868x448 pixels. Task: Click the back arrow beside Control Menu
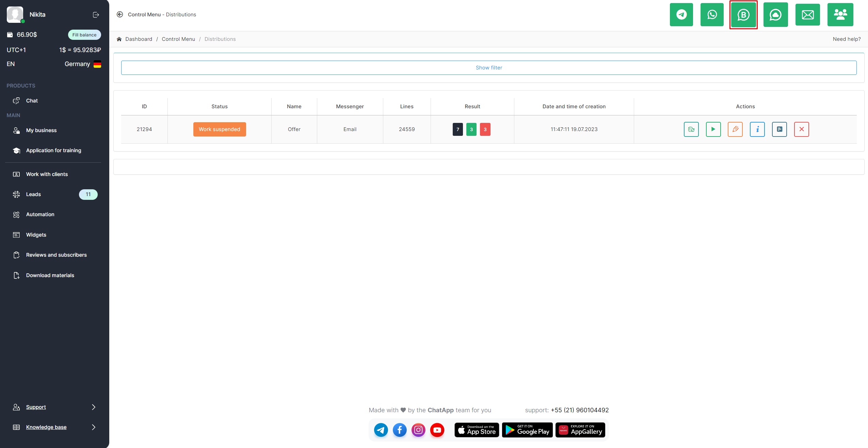click(120, 14)
